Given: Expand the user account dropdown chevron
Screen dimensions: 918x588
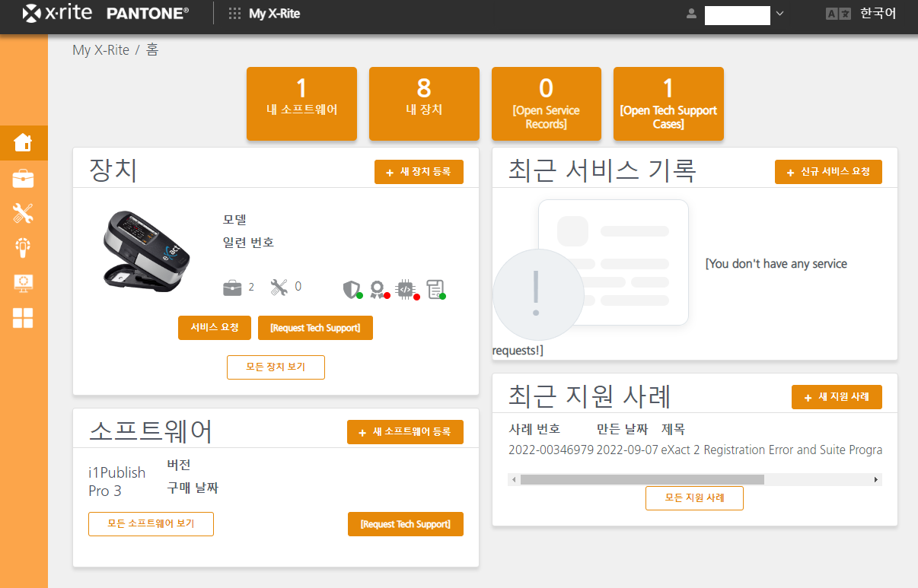Looking at the screenshot, I should 779,14.
